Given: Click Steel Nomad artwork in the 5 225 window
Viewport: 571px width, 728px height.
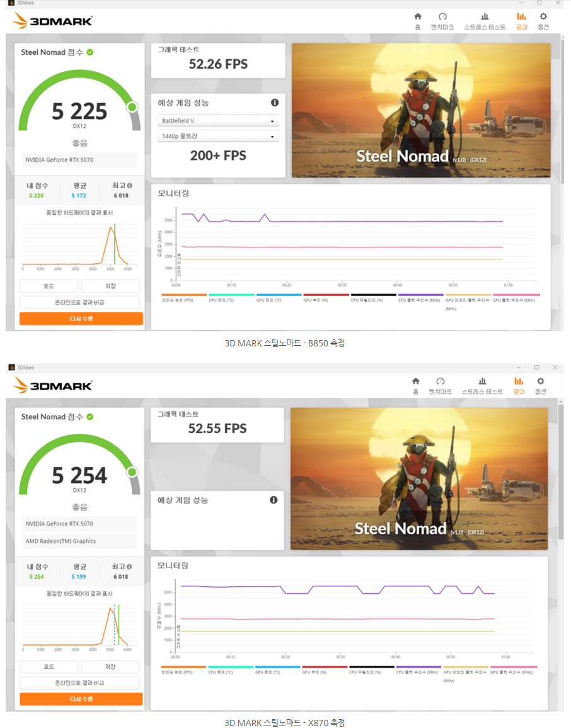Looking at the screenshot, I should pyautogui.click(x=421, y=110).
